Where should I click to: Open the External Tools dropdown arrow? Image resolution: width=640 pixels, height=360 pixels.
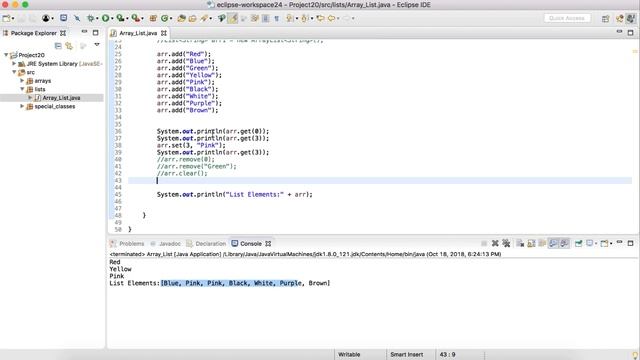(142, 19)
